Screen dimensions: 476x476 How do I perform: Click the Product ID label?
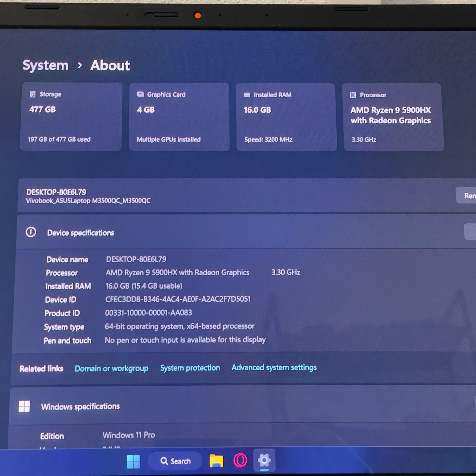pos(62,313)
